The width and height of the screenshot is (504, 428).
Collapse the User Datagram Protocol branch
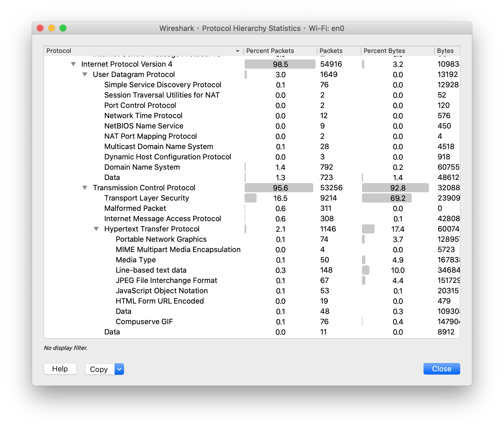tap(85, 74)
